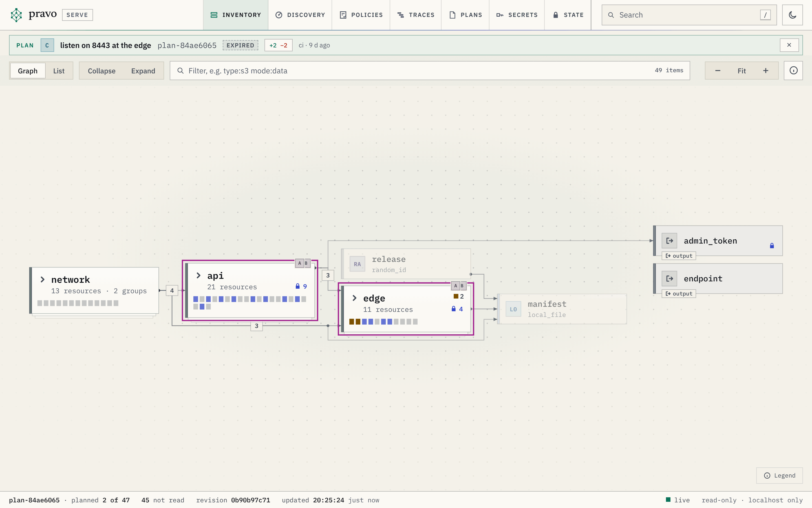
Task: Click the edge brown square count 2
Action: coord(458,296)
